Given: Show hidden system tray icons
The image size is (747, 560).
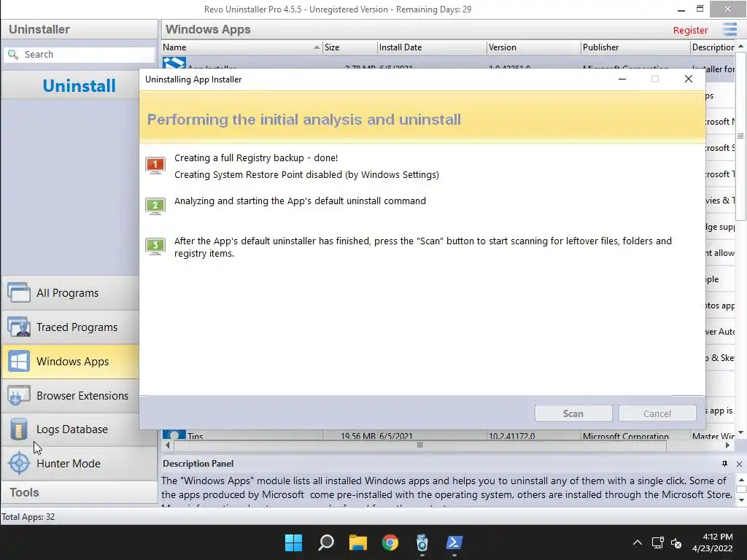Looking at the screenshot, I should coord(637,542).
